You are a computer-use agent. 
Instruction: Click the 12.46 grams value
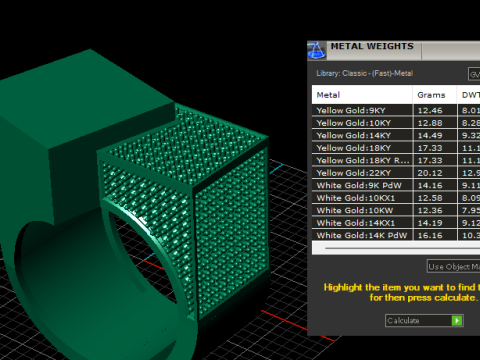point(430,111)
